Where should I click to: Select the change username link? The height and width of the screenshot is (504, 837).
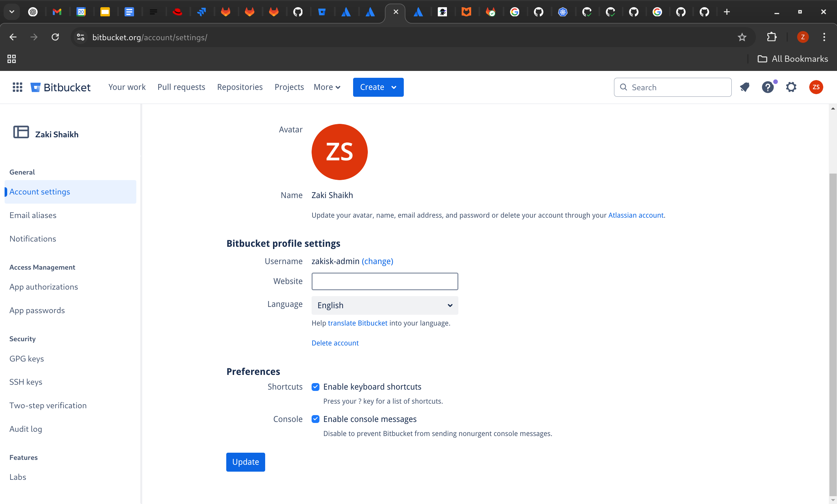point(377,261)
